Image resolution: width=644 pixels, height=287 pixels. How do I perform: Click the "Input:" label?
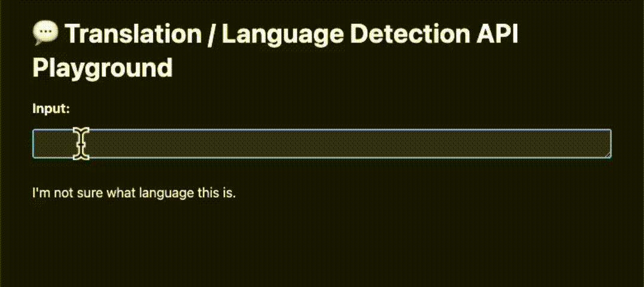tap(51, 109)
